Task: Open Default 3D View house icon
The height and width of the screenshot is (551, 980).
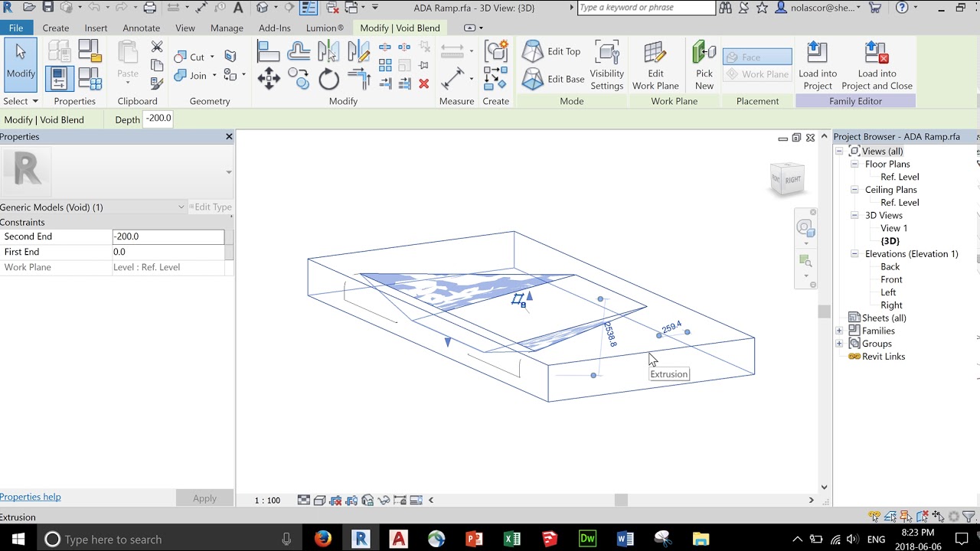Action: [263, 8]
